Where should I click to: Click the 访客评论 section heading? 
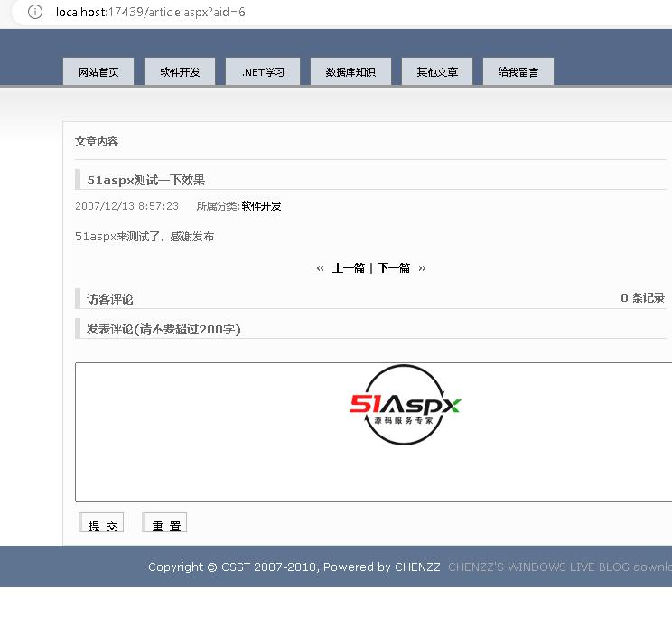pyautogui.click(x=109, y=299)
